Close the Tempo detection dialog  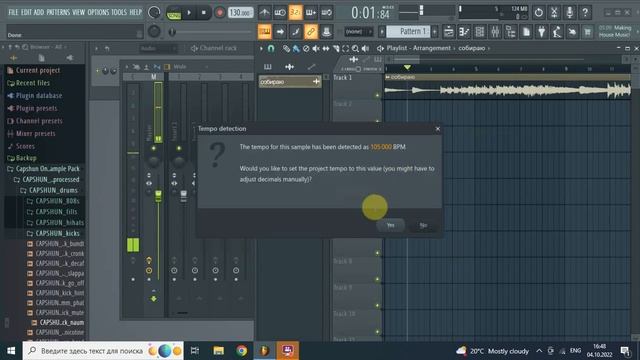438,129
